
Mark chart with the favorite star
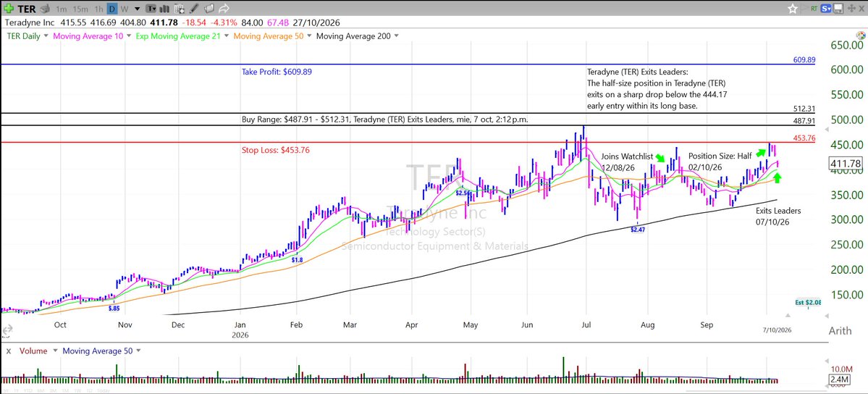click(793, 8)
